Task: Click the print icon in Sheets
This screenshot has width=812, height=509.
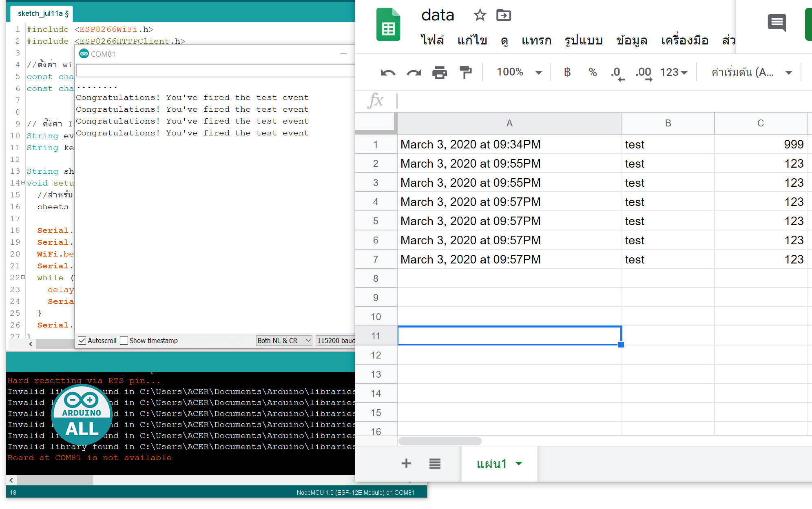Action: pos(440,73)
